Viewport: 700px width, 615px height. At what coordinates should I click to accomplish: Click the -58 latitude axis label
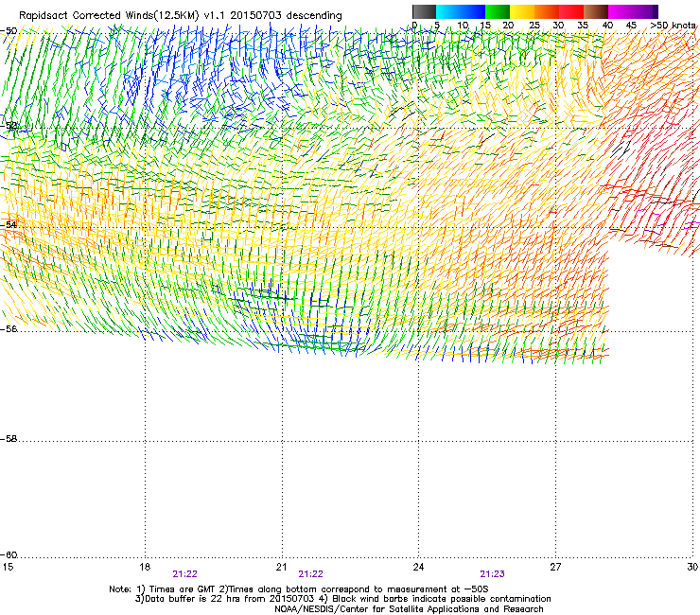tap(9, 439)
